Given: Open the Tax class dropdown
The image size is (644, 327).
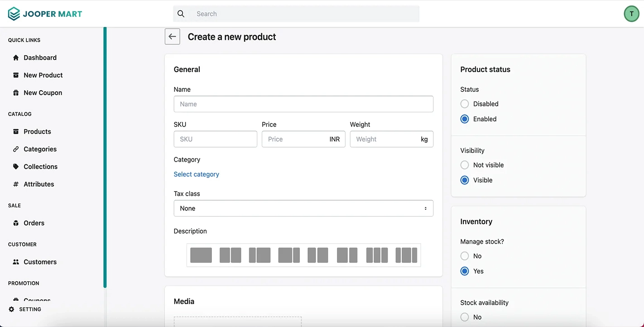Looking at the screenshot, I should click(x=303, y=208).
